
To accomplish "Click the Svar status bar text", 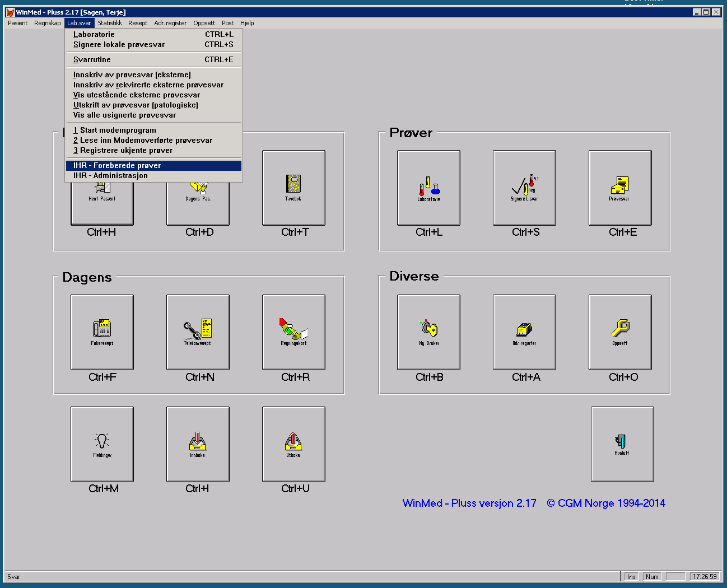I will tap(13, 577).
